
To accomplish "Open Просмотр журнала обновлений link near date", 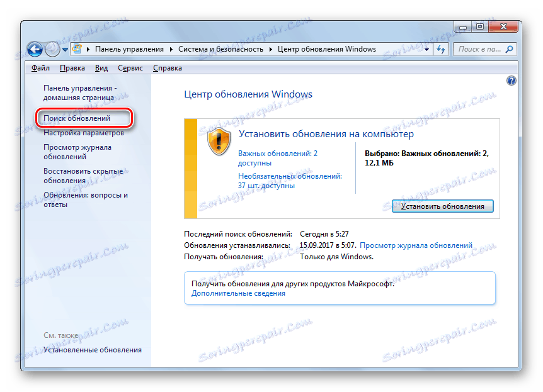I will [x=416, y=245].
